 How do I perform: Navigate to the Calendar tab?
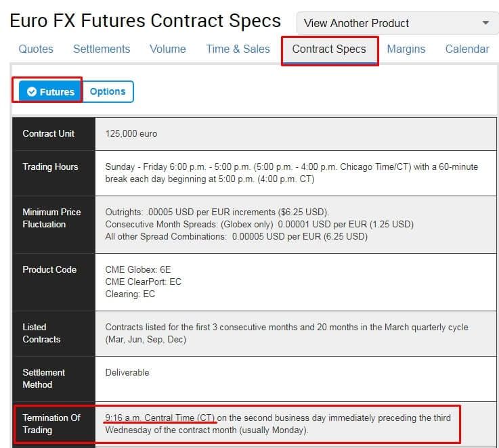(467, 49)
